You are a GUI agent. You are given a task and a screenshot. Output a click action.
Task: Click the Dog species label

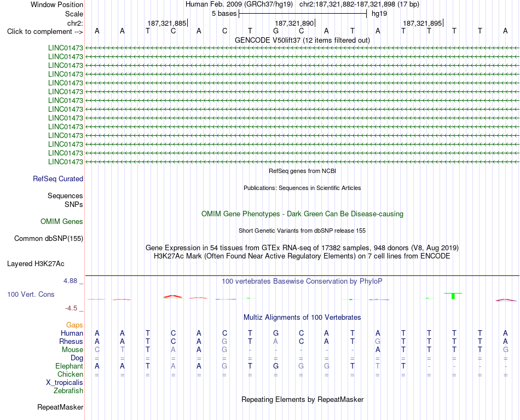click(77, 358)
